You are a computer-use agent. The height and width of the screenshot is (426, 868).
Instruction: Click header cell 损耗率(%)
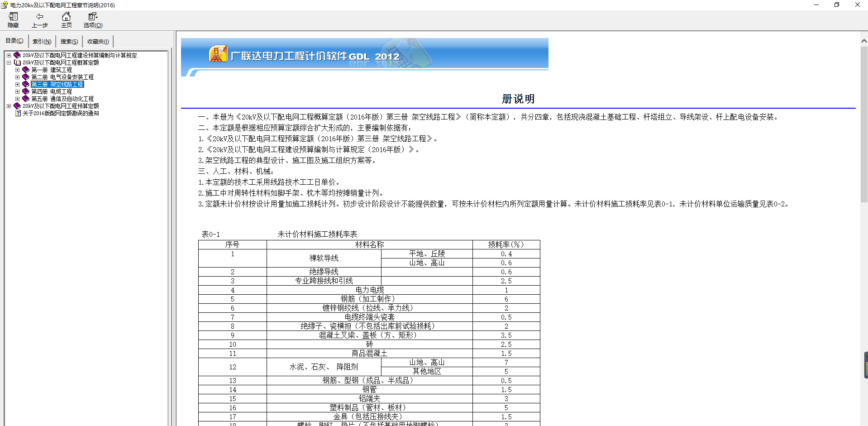click(x=506, y=244)
